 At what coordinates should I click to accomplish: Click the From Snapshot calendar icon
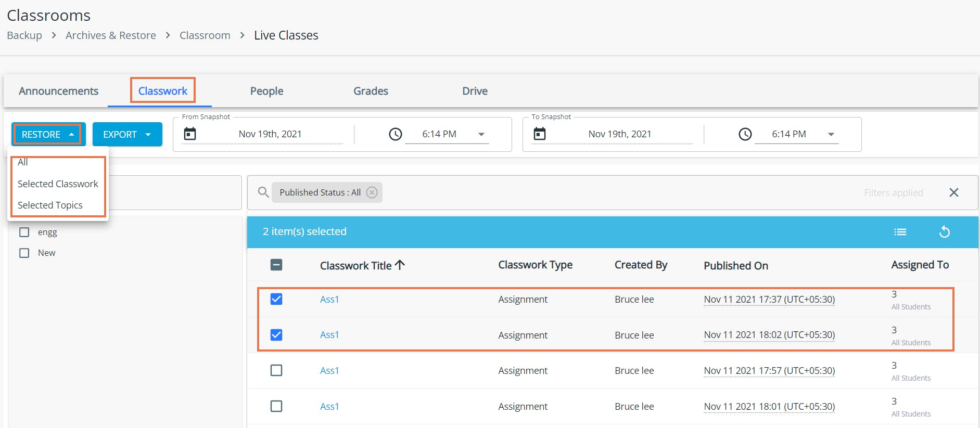coord(190,134)
